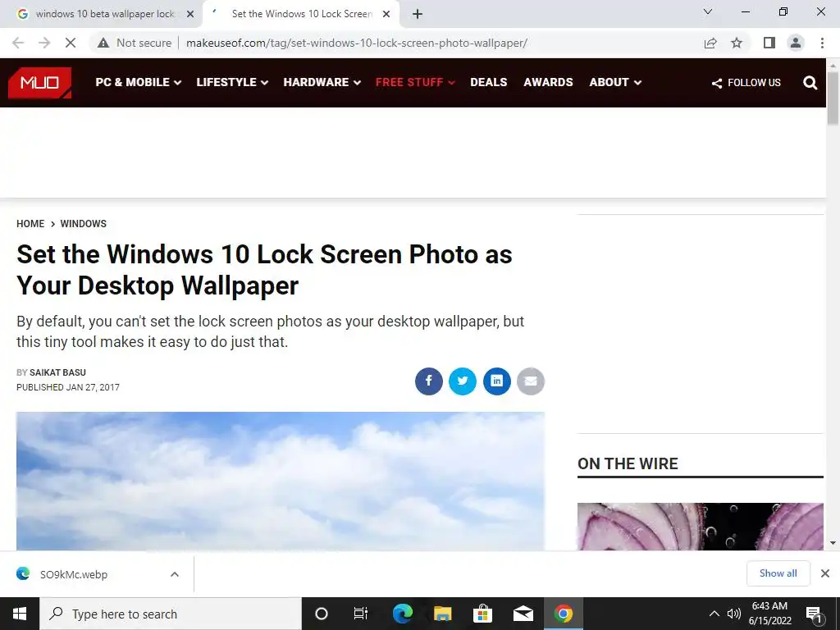The height and width of the screenshot is (630, 840).
Task: Open Microsoft Store from taskbar
Action: tap(482, 614)
